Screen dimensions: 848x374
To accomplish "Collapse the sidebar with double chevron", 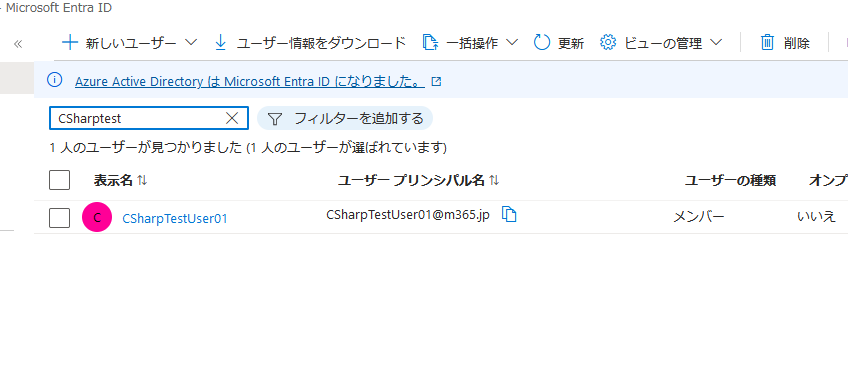I will [x=18, y=44].
